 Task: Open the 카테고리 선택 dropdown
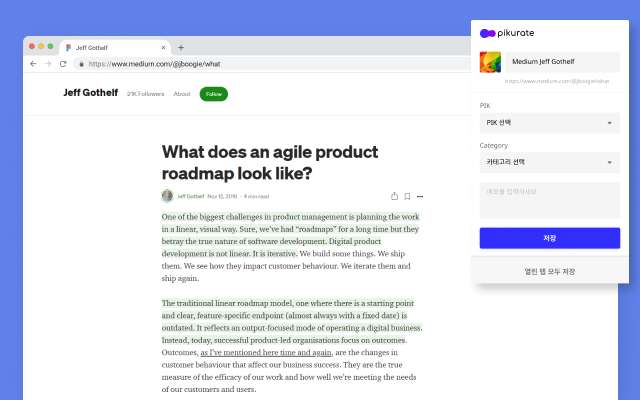(x=550, y=162)
